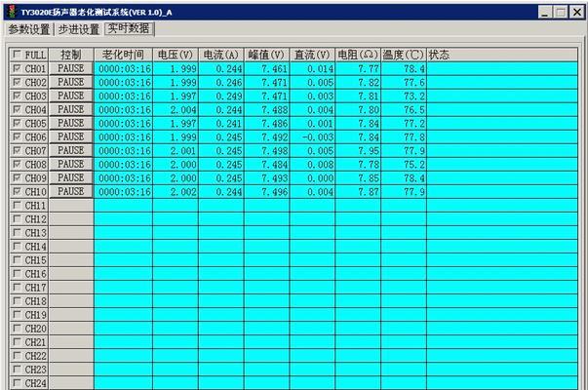Click the PAUSE button for CH09

pyautogui.click(x=71, y=177)
